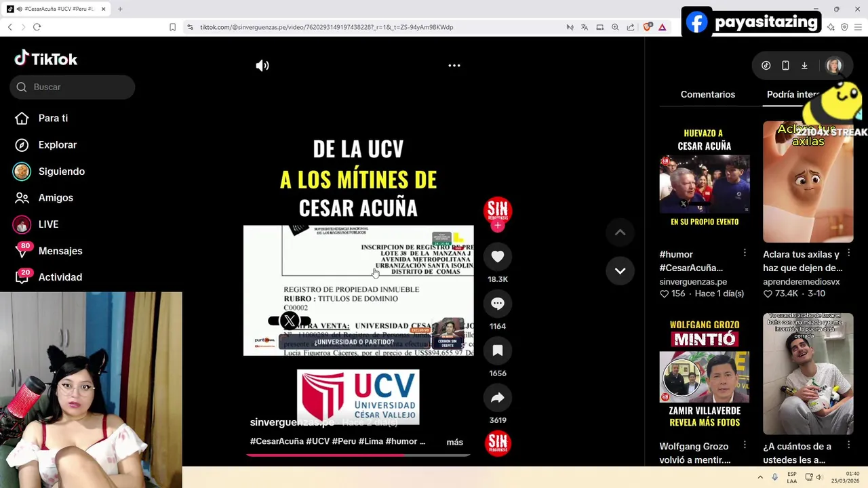Open the 'Wolfgang Grozo mintió' video thumbnail
Viewport: 868px width, 488px height.
tap(705, 373)
